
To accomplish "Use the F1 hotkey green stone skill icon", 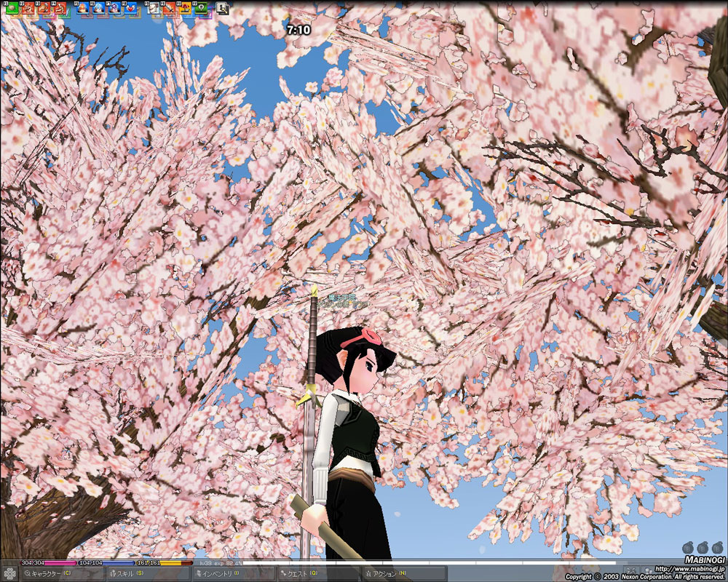I will [x=12, y=8].
